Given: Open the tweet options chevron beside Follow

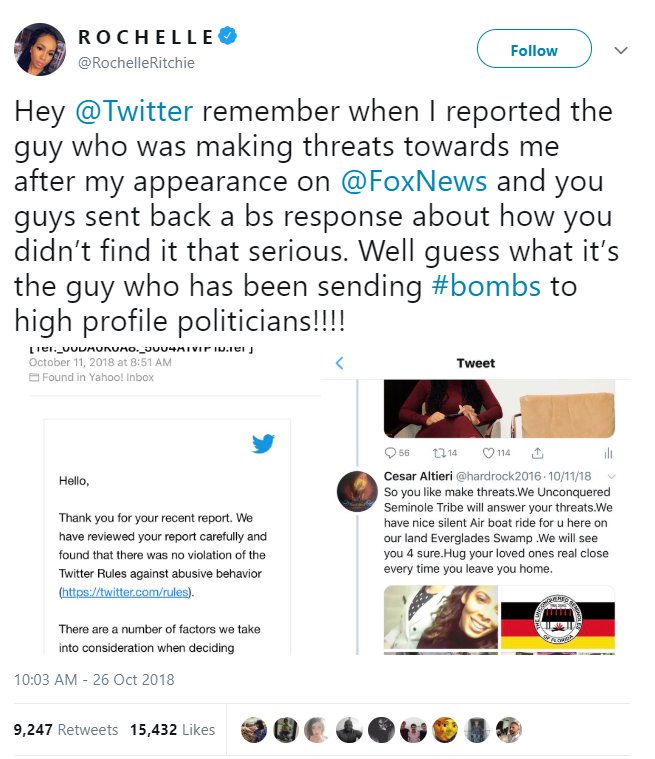Looking at the screenshot, I should click(x=620, y=50).
